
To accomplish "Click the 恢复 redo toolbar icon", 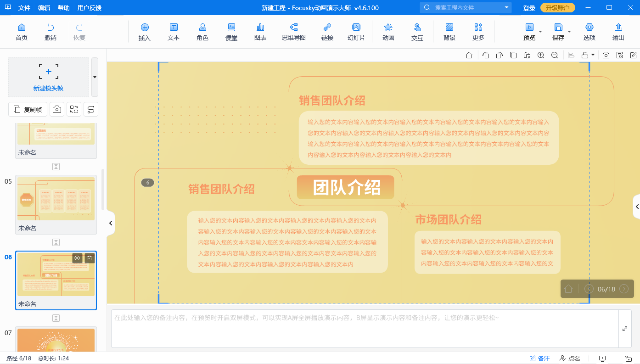I will click(x=79, y=32).
